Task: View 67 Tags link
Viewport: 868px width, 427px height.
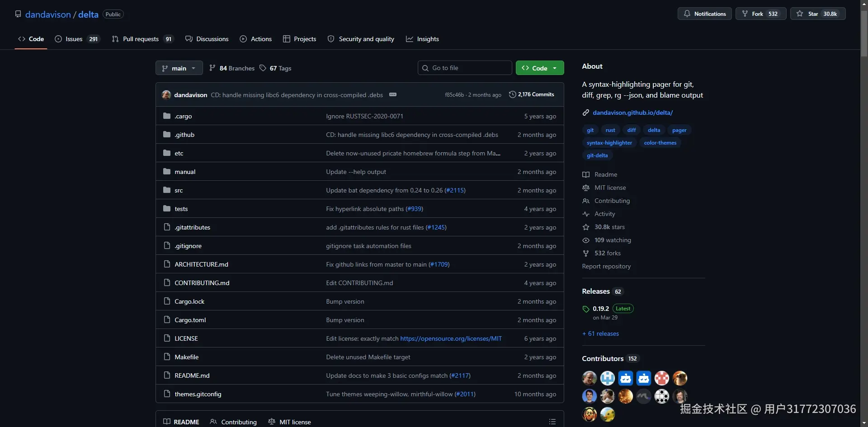Action: click(x=275, y=68)
